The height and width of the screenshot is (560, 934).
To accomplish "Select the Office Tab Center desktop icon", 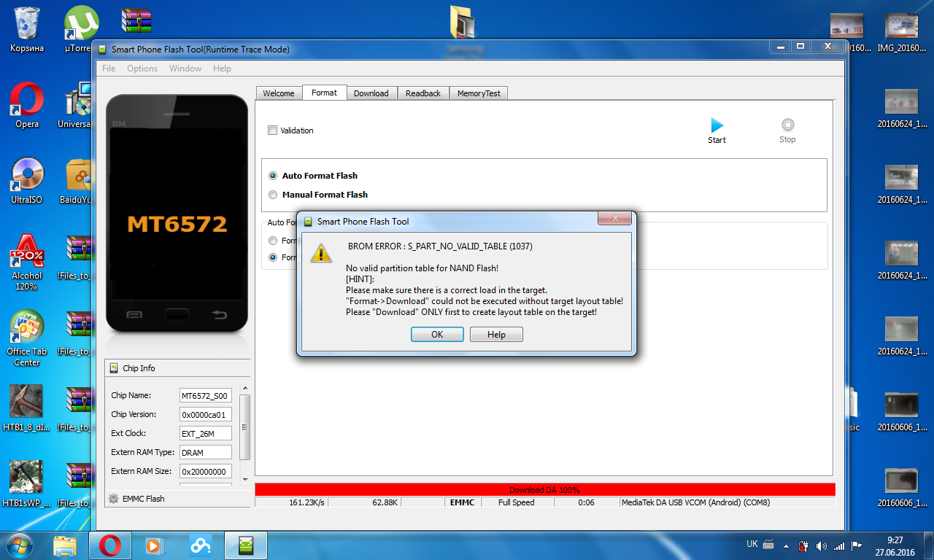I will point(27,327).
